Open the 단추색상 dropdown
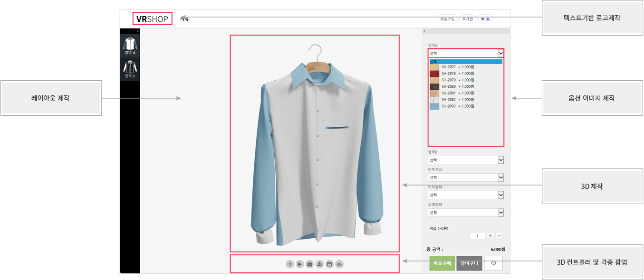Viewport: 644px width, 280px height. [465, 177]
